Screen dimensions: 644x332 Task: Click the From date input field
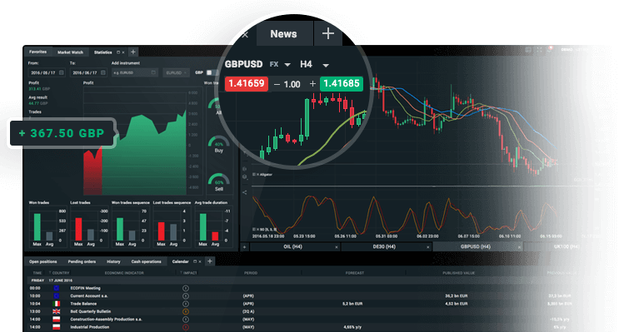point(47,72)
